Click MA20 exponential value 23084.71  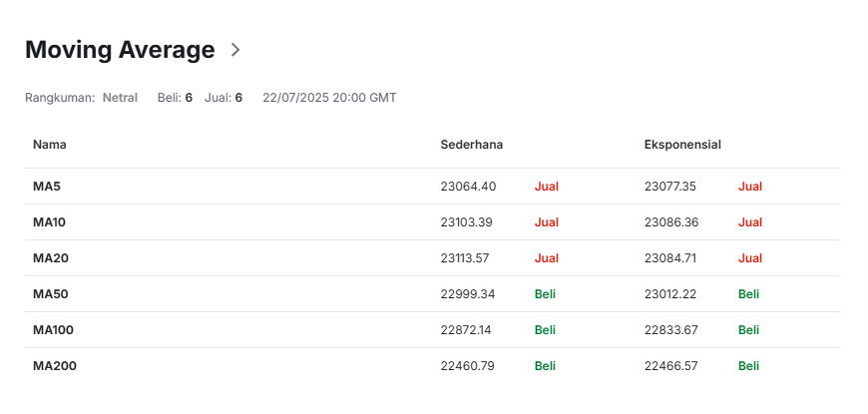click(x=670, y=258)
